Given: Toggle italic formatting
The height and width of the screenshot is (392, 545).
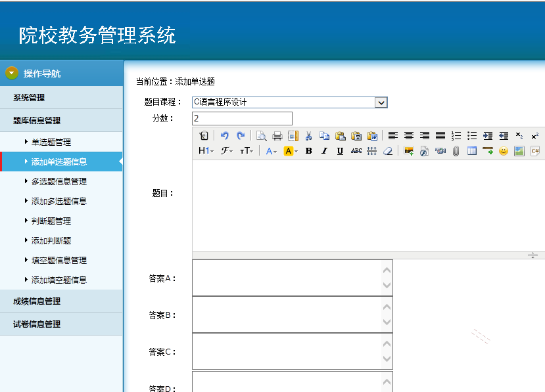Looking at the screenshot, I should pos(324,151).
